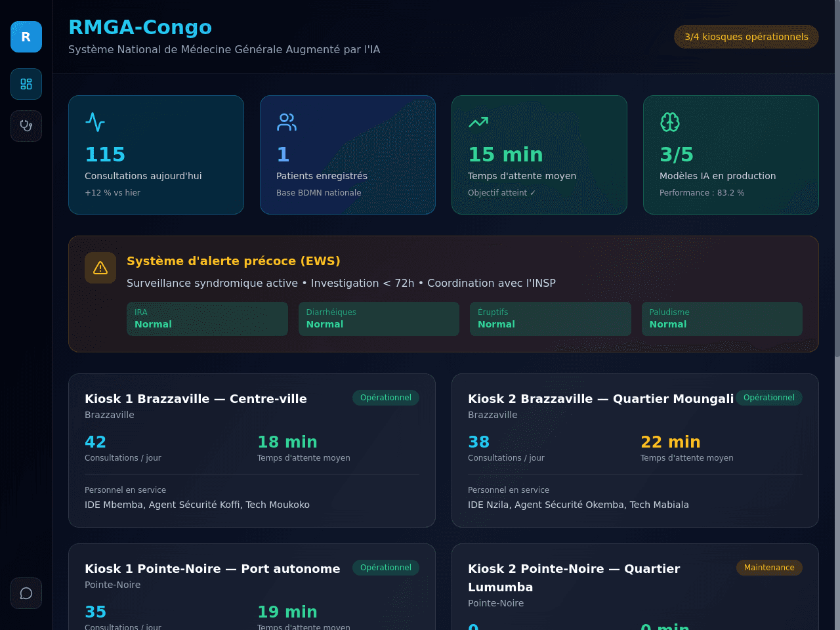
Task: Open the stethoscope consultation icon
Action: [26, 126]
